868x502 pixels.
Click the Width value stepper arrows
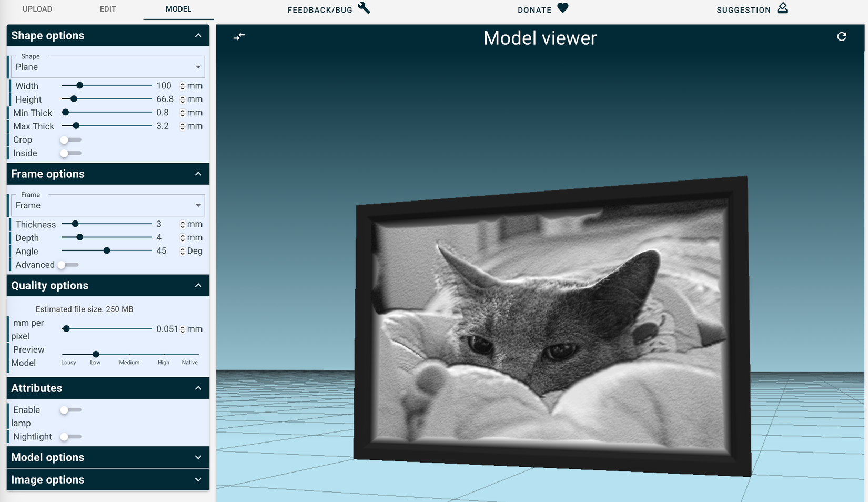183,86
